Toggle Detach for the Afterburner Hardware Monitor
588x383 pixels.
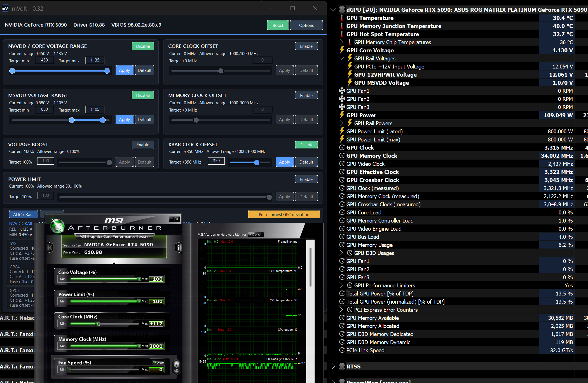256,235
